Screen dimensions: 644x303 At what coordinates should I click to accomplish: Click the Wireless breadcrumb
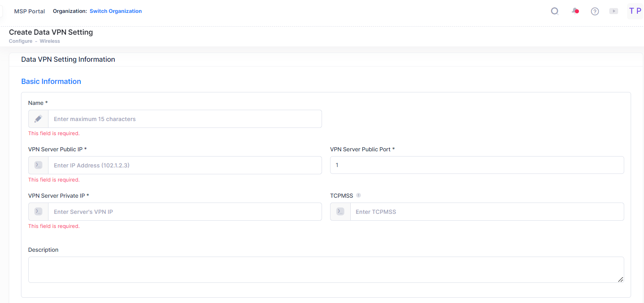point(50,41)
